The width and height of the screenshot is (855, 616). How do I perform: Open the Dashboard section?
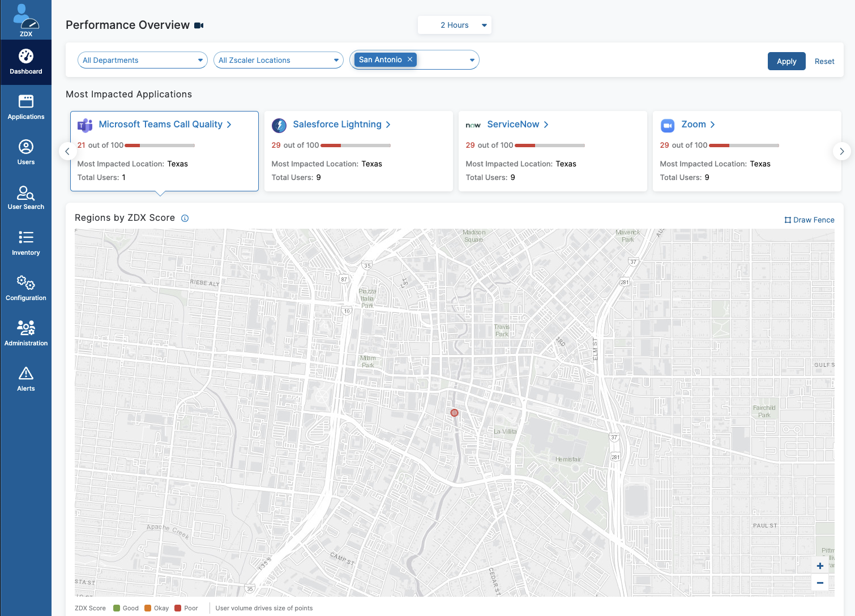click(26, 62)
